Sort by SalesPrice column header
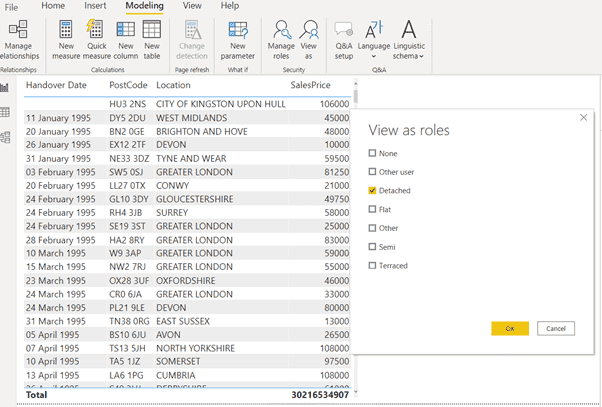This screenshot has height=407, width=602. tap(310, 85)
